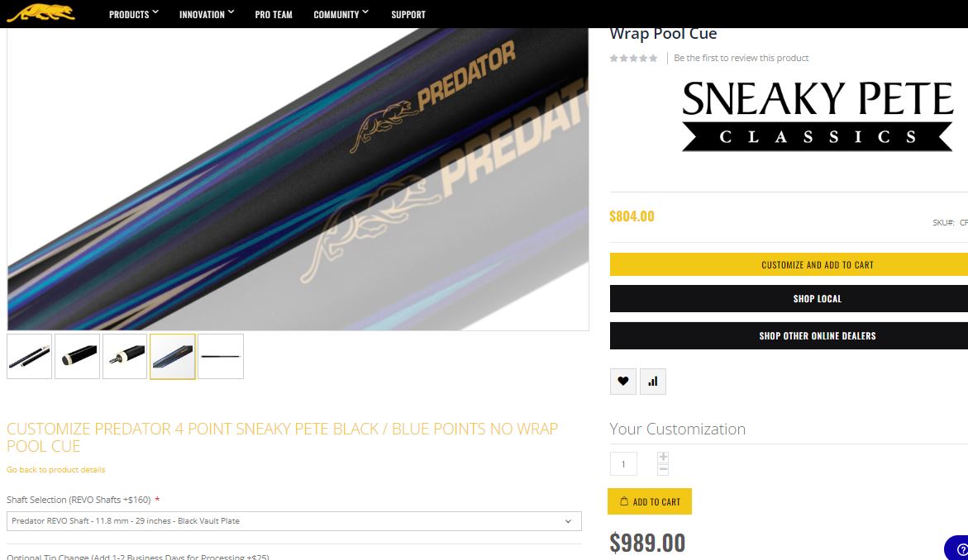Click the star rating icons
This screenshot has width=968, height=560.
point(633,58)
